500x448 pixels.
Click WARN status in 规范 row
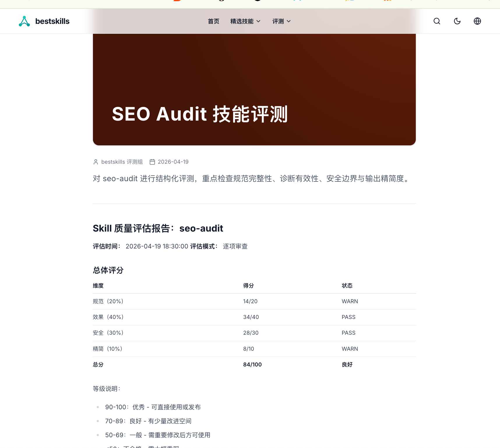350,301
